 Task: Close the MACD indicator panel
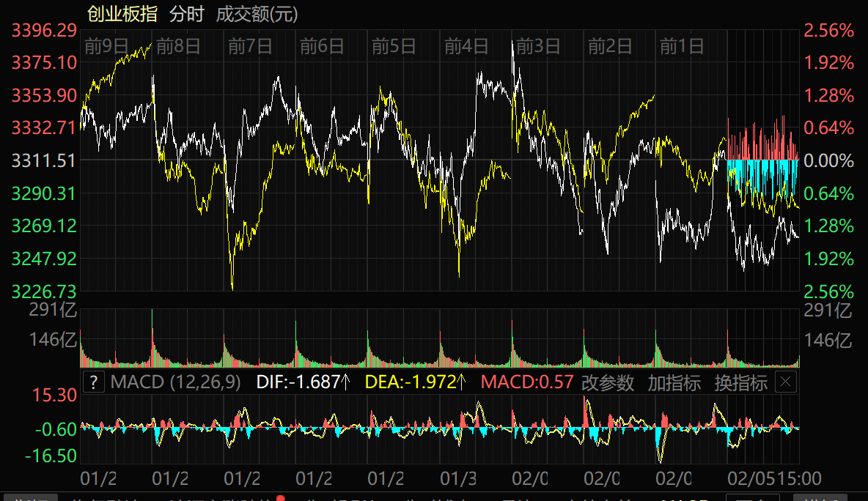coord(785,382)
